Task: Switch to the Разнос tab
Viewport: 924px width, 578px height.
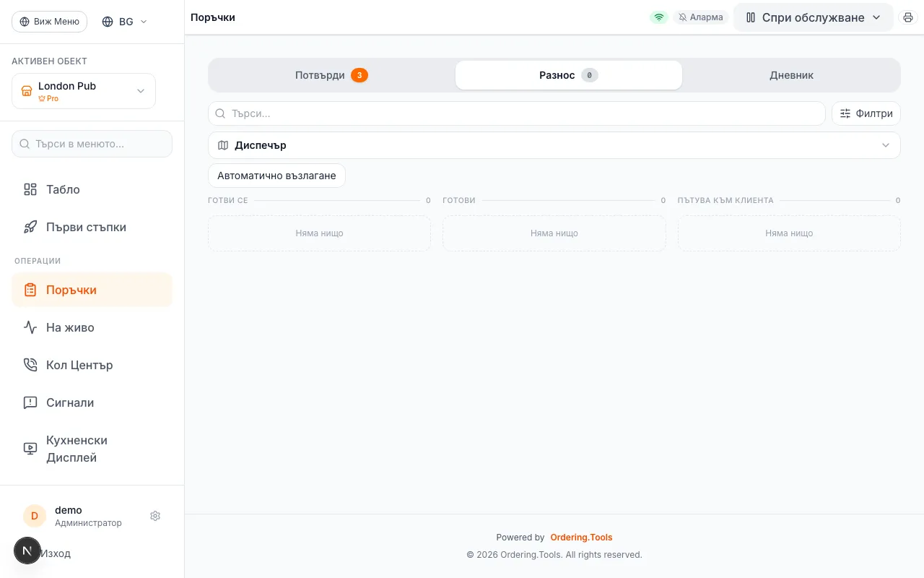Action: (569, 75)
